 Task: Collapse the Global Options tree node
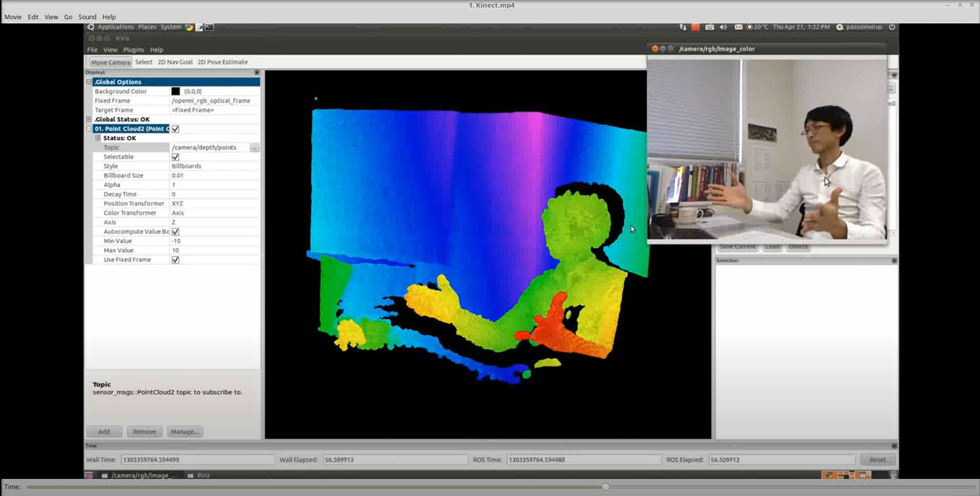tap(89, 82)
